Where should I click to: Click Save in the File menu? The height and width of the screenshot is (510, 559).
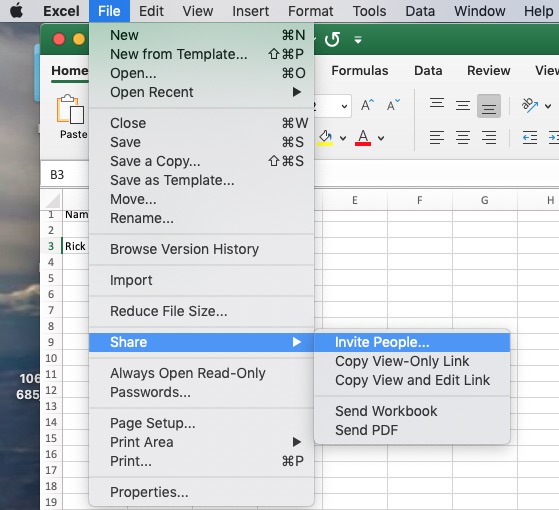coord(201,142)
